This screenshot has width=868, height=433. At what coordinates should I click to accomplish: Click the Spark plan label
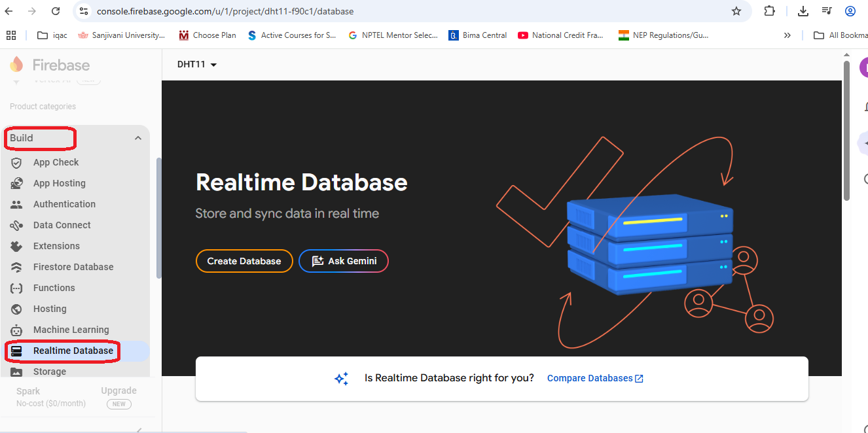tap(28, 391)
